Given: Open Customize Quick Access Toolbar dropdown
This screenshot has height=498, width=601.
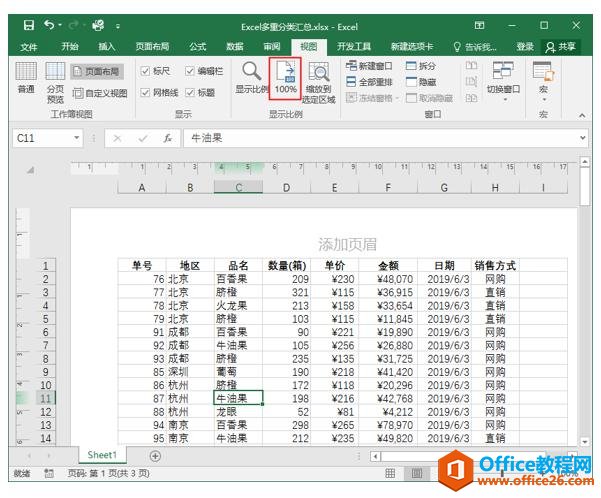Looking at the screenshot, I should coord(118,26).
